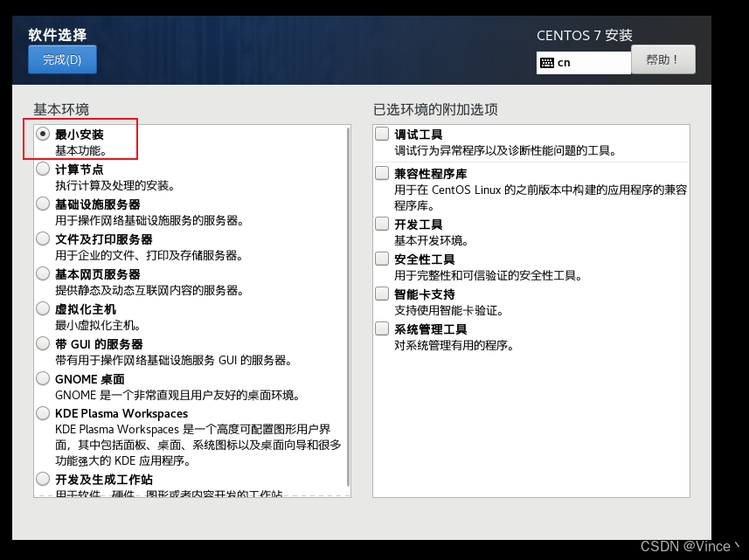Click description 支持使用智能卡验证。
This screenshot has height=560, width=749.
tap(449, 310)
